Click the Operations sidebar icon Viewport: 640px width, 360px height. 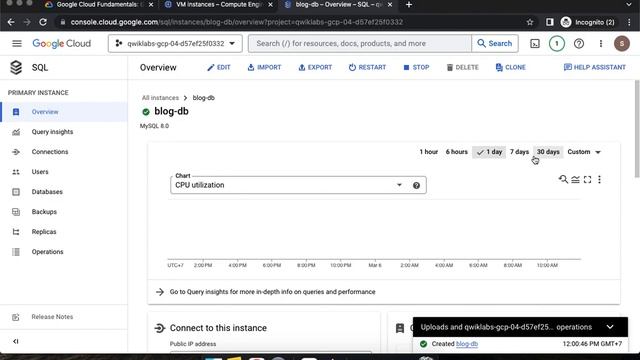[16, 252]
